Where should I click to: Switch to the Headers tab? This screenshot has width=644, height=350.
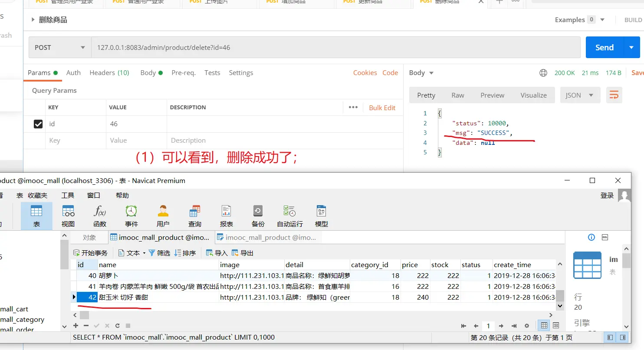tap(109, 73)
